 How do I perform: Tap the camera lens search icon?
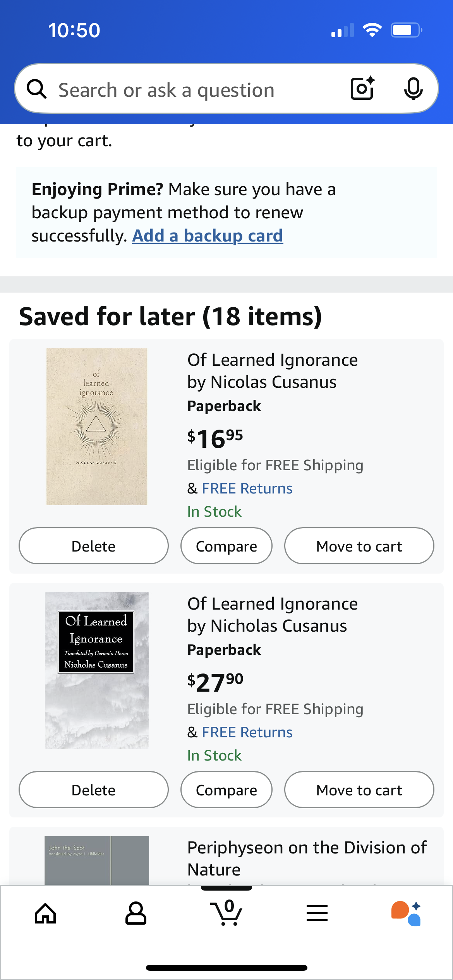(362, 89)
